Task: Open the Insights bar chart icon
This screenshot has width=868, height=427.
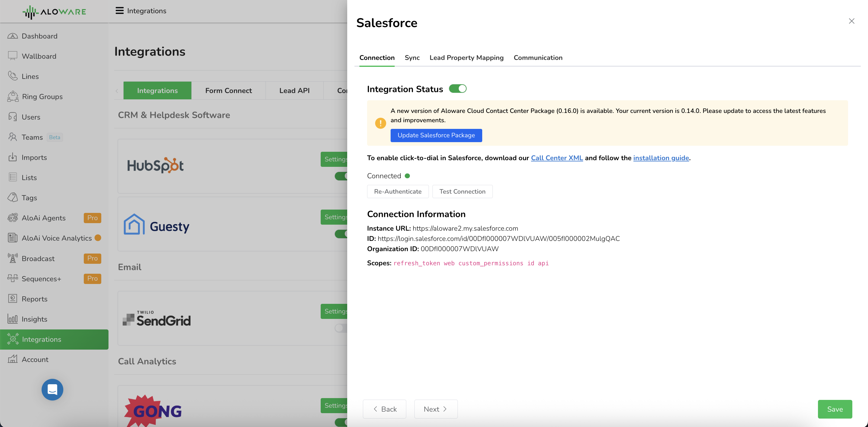Action: click(x=12, y=319)
